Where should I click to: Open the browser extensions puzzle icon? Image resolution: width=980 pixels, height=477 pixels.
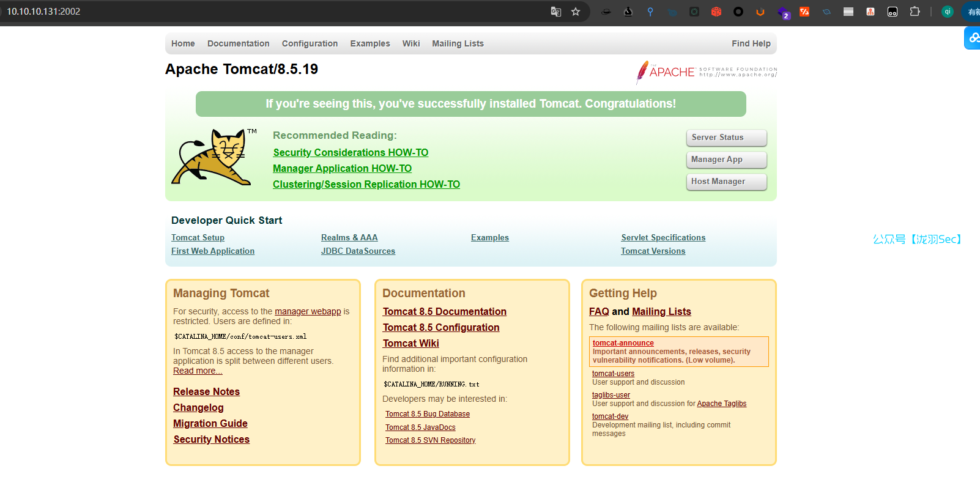[x=915, y=12]
